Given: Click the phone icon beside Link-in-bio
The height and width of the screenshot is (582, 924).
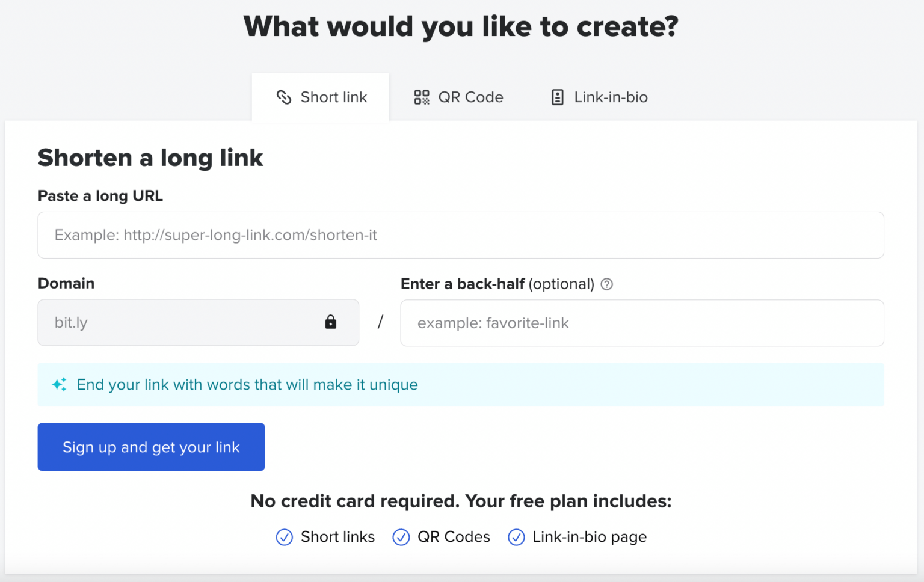Looking at the screenshot, I should (x=557, y=97).
